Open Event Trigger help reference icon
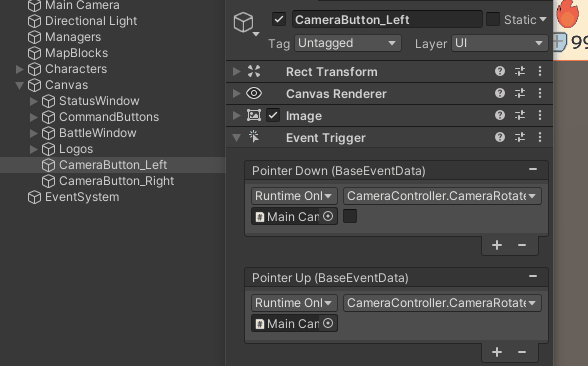588x366 pixels. [x=500, y=137]
